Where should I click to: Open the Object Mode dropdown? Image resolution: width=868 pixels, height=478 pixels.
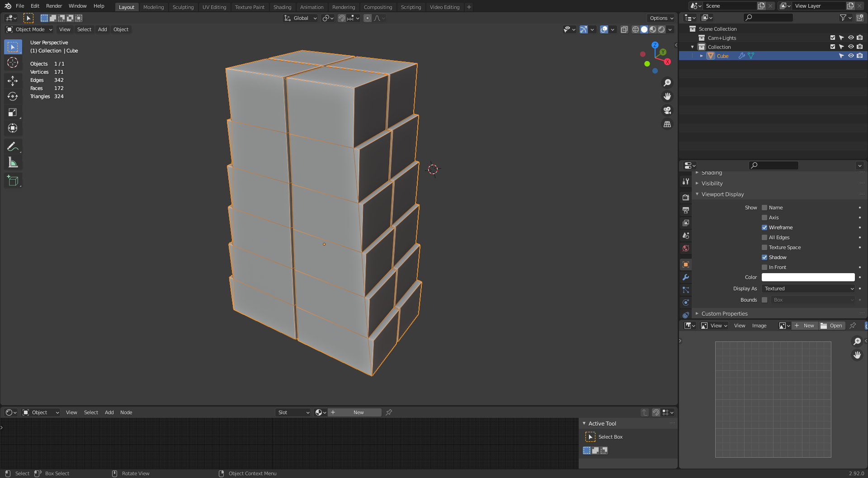click(29, 29)
